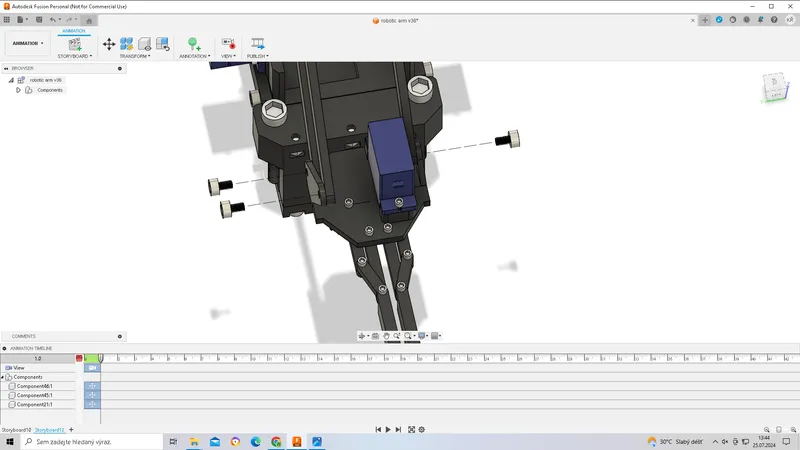Select robotic arm v36 in browser
800x450 pixels.
click(45, 80)
